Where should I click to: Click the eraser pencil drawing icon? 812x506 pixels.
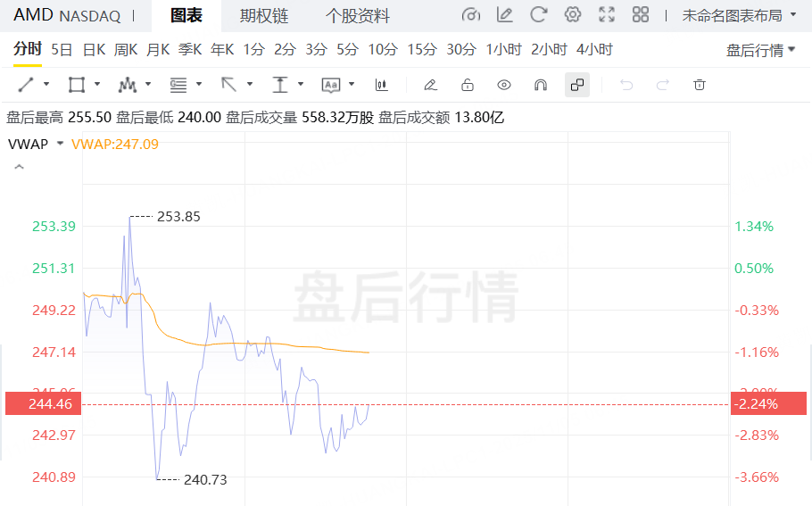pos(430,85)
